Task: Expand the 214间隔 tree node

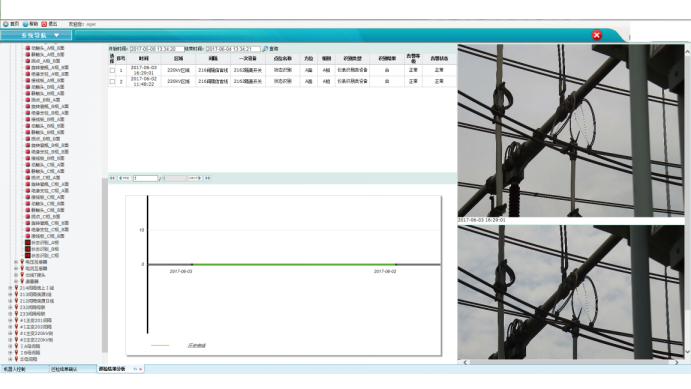Action: [10, 288]
